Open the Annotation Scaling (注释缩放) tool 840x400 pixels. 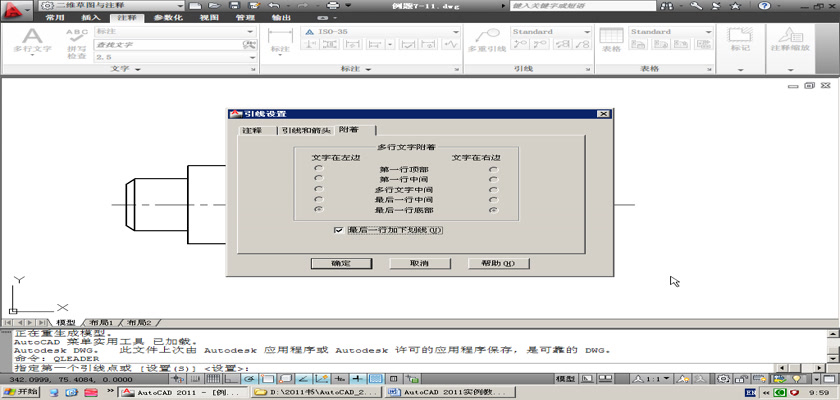[x=790, y=40]
